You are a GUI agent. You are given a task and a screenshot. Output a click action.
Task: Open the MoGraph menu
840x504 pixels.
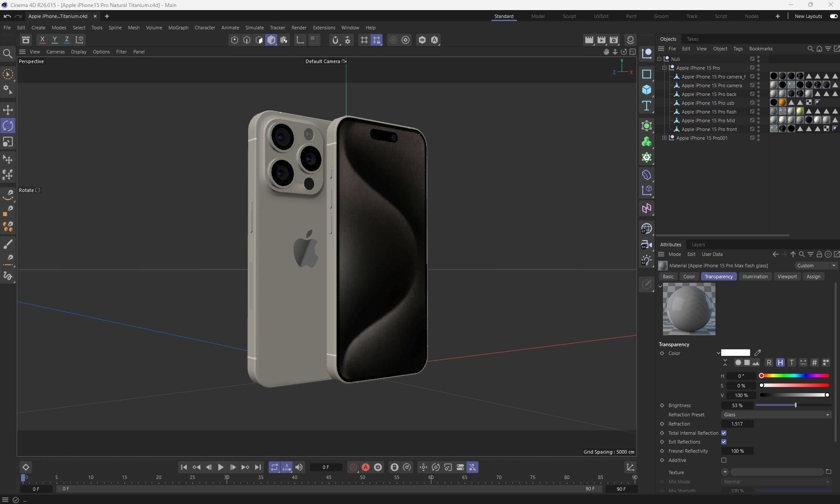178,28
